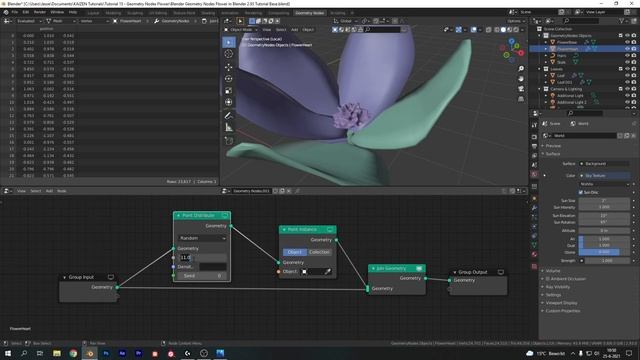The height and width of the screenshot is (360, 640).
Task: Open the Output properties tab icon
Action: pyautogui.click(x=534, y=146)
